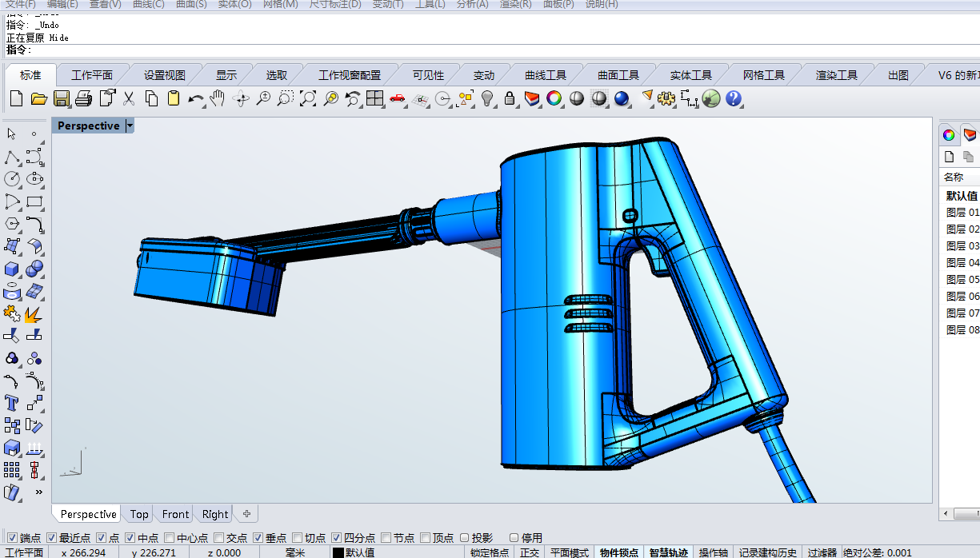Viewport: 980px width, 558px height.
Task: Select layer row 图层 03
Action: [962, 245]
